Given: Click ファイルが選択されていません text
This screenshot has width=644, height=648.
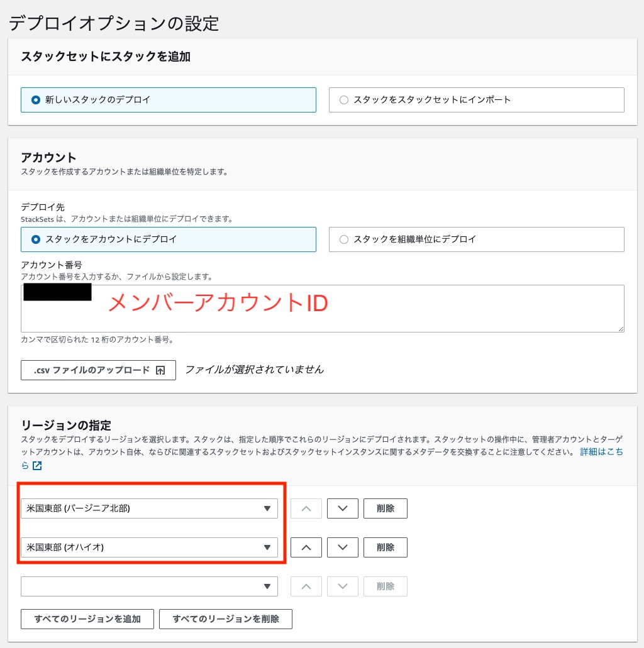Looking at the screenshot, I should pos(254,370).
